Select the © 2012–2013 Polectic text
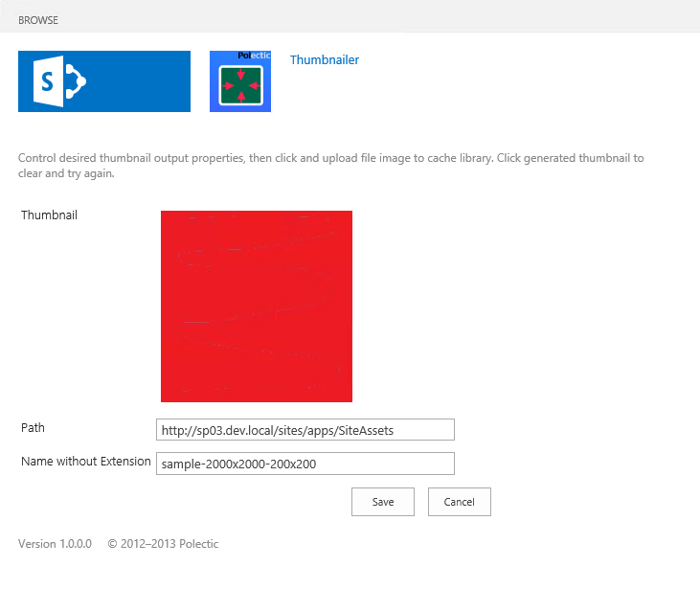The image size is (700, 589). (x=163, y=544)
